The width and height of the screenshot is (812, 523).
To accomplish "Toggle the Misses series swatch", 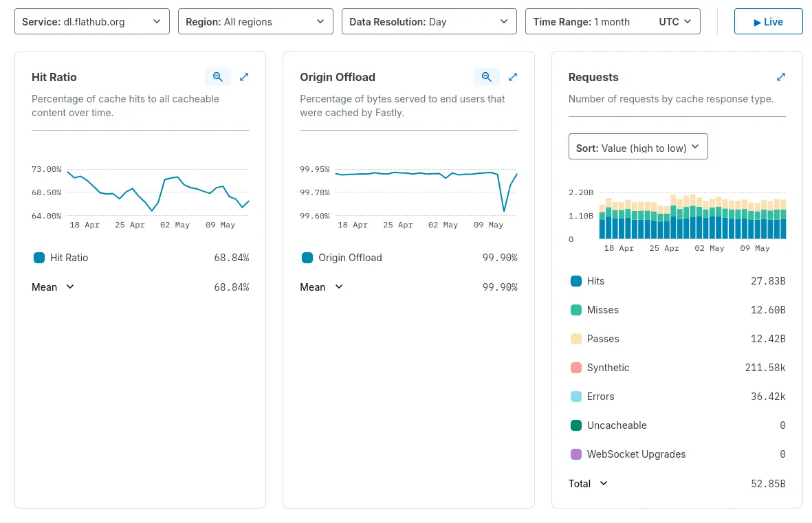I will coord(576,310).
